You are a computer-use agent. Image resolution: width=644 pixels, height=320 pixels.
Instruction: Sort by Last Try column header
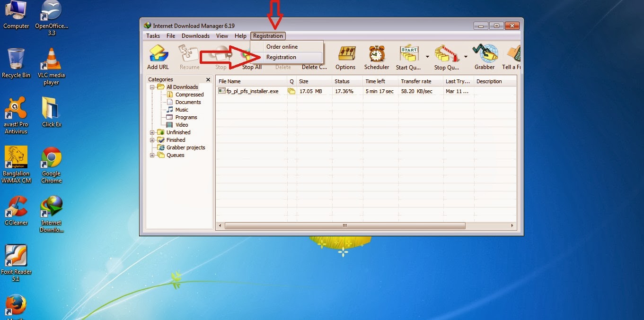458,81
